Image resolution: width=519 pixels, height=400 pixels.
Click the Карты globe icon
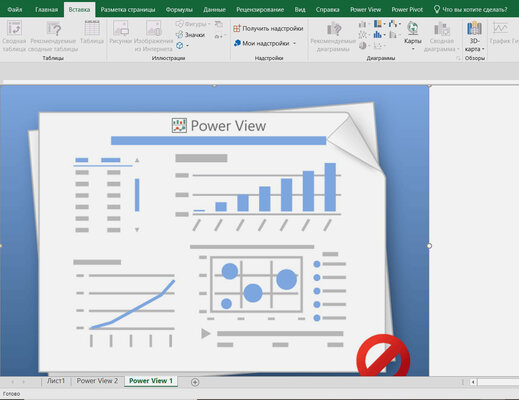click(x=413, y=28)
